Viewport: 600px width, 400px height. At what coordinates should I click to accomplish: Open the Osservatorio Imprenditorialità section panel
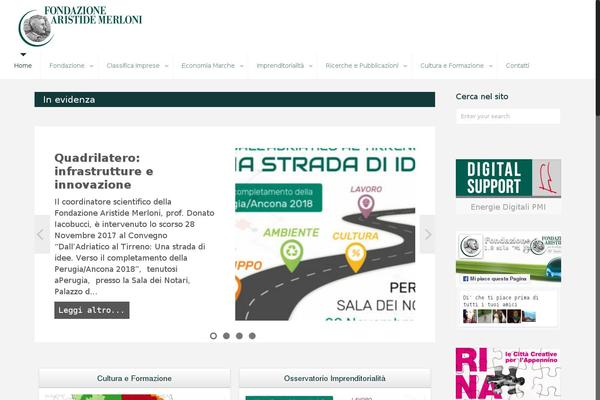pyautogui.click(x=335, y=378)
